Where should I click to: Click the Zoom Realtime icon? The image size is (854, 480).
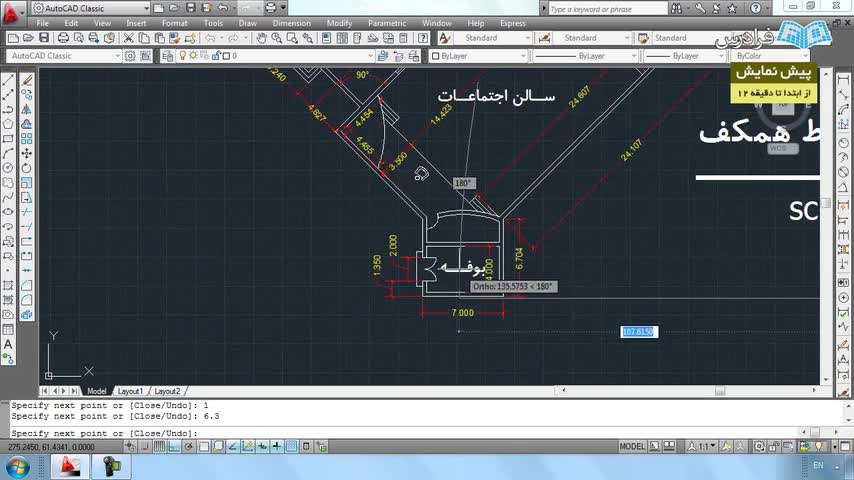pos(277,38)
